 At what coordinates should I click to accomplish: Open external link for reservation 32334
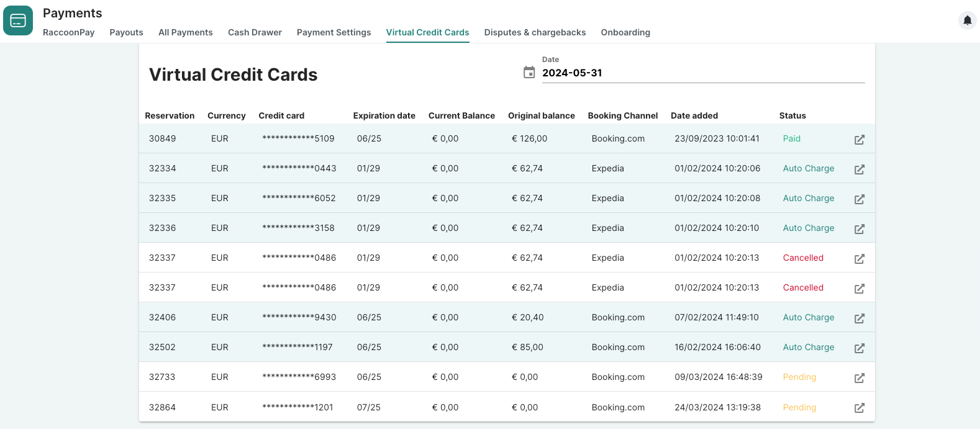[860, 169]
